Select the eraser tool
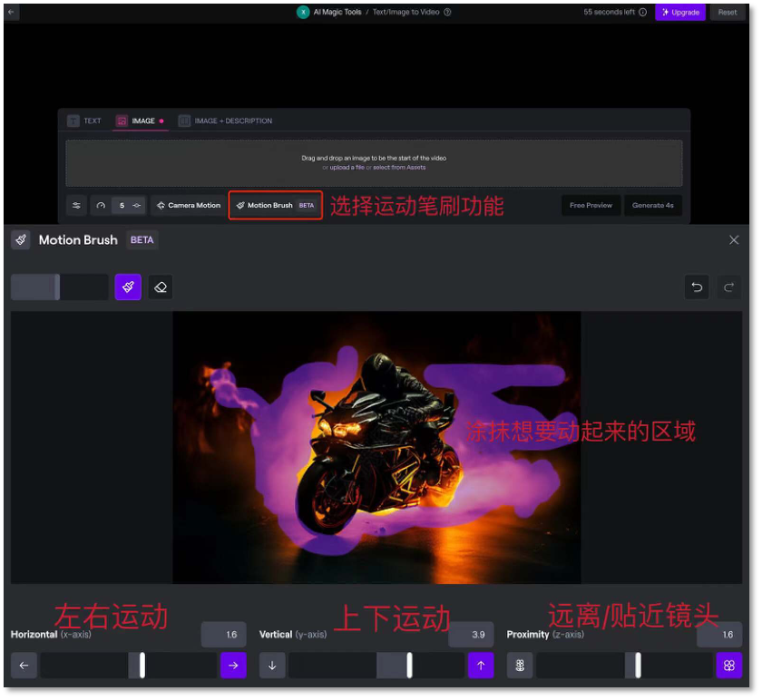The height and width of the screenshot is (700, 762). click(x=161, y=287)
